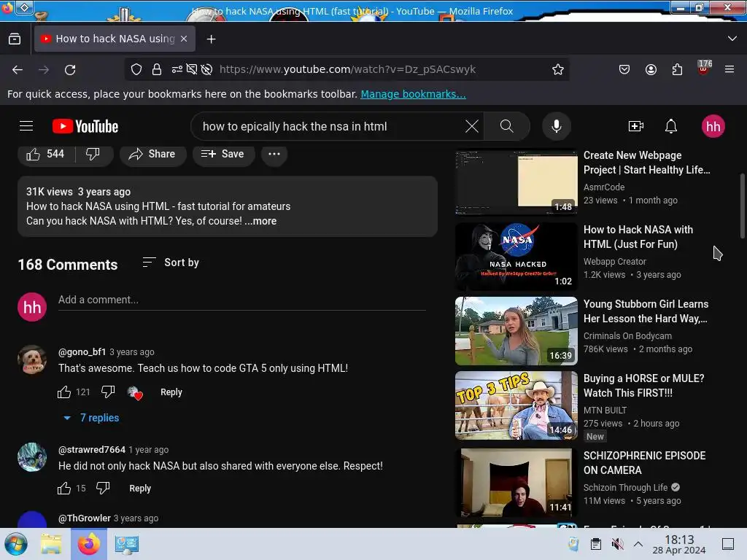Viewport: 747px width, 560px height.
Task: Reload the current page
Action: [70, 69]
